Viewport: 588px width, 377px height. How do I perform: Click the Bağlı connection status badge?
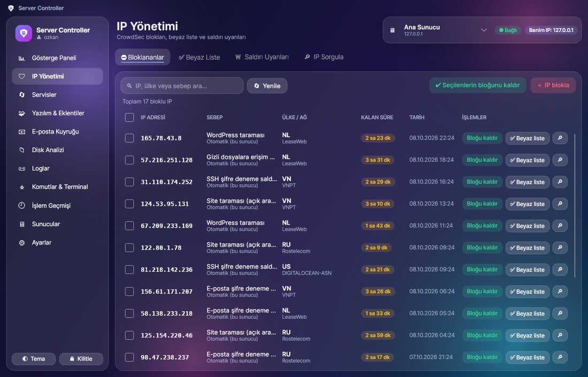(508, 30)
